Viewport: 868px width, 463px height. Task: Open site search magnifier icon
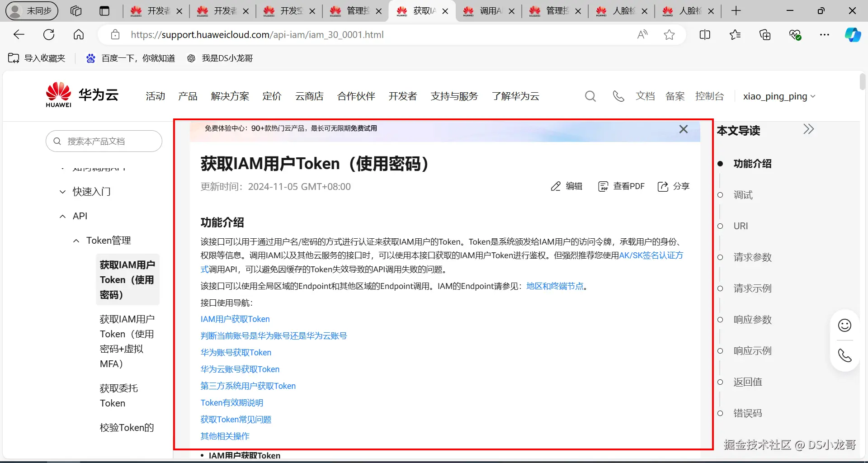590,96
